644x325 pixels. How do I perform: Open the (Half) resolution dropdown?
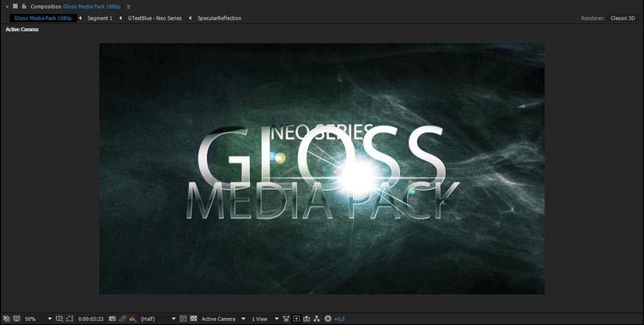[x=158, y=319]
